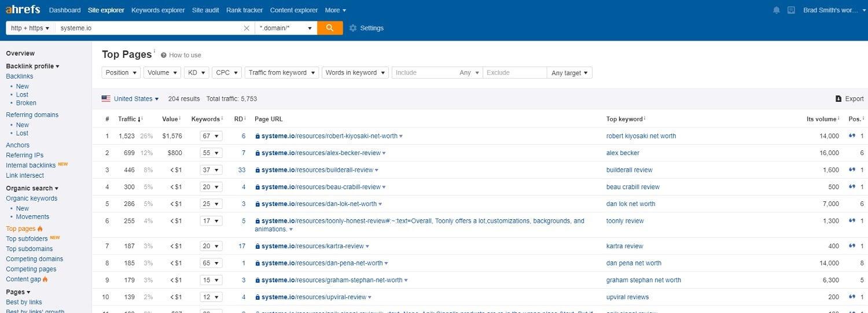This screenshot has height=313, width=868.
Task: Click lock icon of robert-kiyosaki-net-worth URL
Action: [x=258, y=136]
